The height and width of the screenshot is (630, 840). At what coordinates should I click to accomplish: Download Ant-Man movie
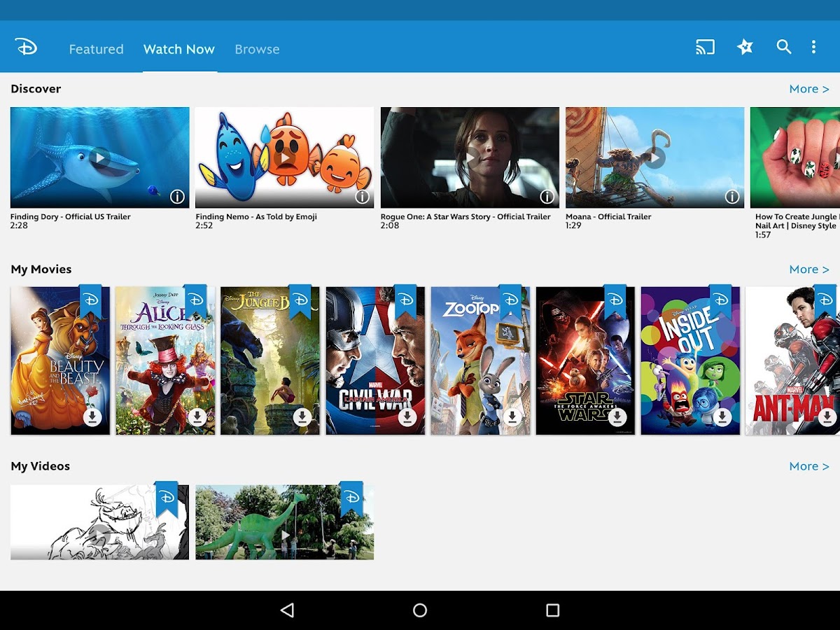tap(827, 417)
